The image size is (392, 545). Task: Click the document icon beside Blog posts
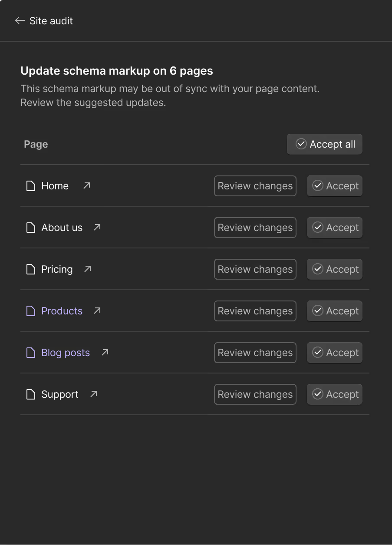(x=30, y=352)
